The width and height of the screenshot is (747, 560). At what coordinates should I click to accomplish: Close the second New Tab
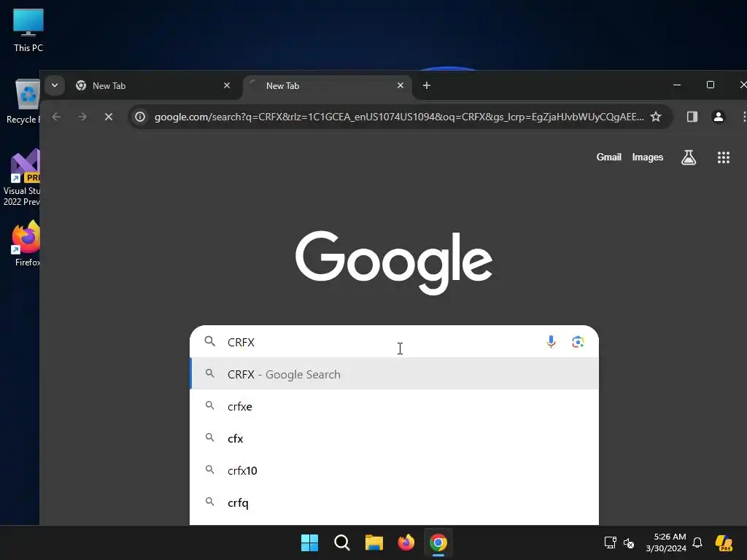point(400,86)
